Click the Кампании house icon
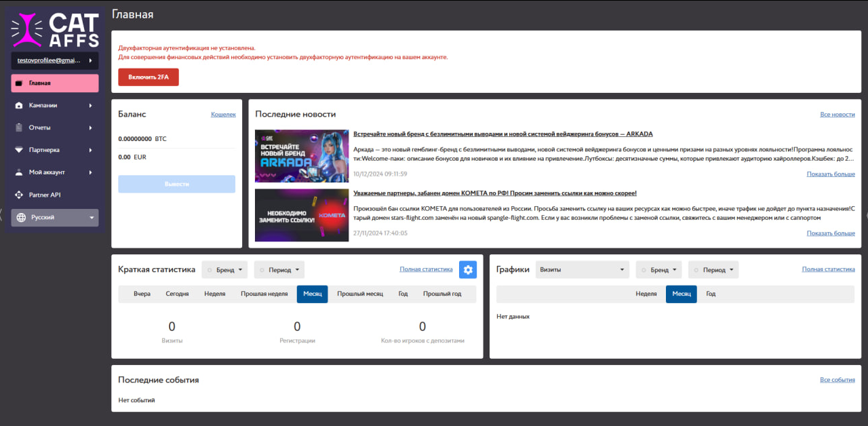Screen dimensions: 868x426 19,106
